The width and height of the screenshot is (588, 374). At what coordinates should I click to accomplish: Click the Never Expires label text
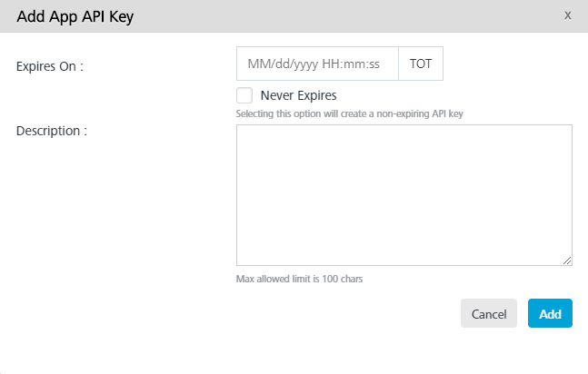pos(298,95)
